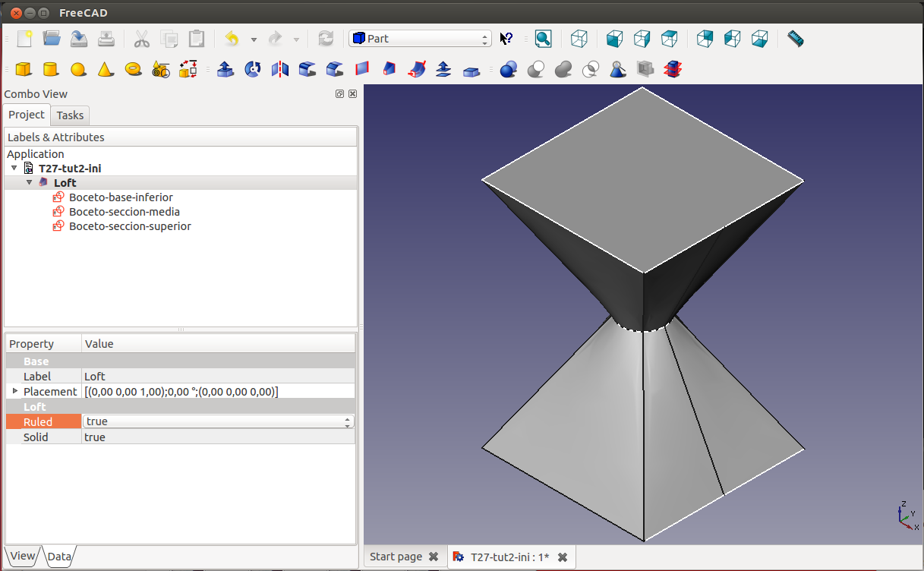Activate the Mirror tool
The image size is (924, 571).
(280, 69)
